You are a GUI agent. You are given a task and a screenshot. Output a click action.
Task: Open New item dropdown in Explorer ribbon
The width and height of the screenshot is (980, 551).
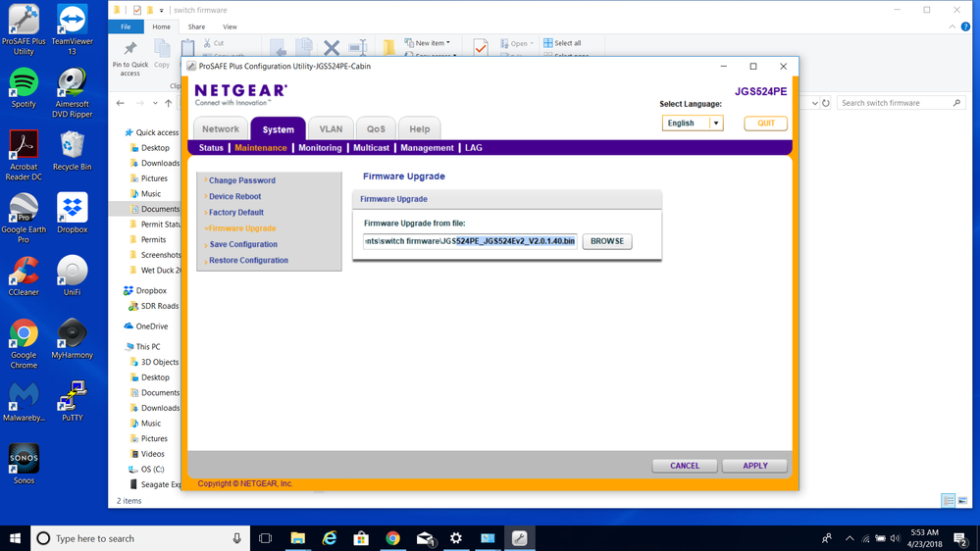tap(428, 43)
